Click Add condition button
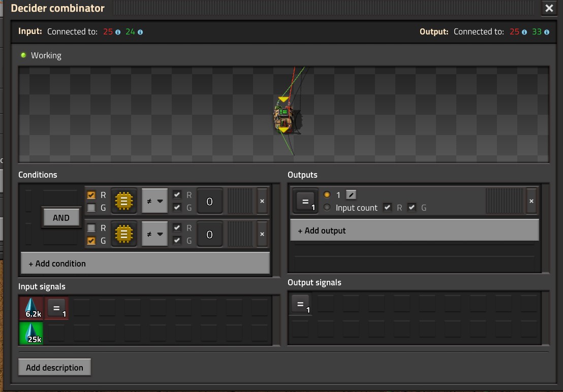 tap(145, 264)
